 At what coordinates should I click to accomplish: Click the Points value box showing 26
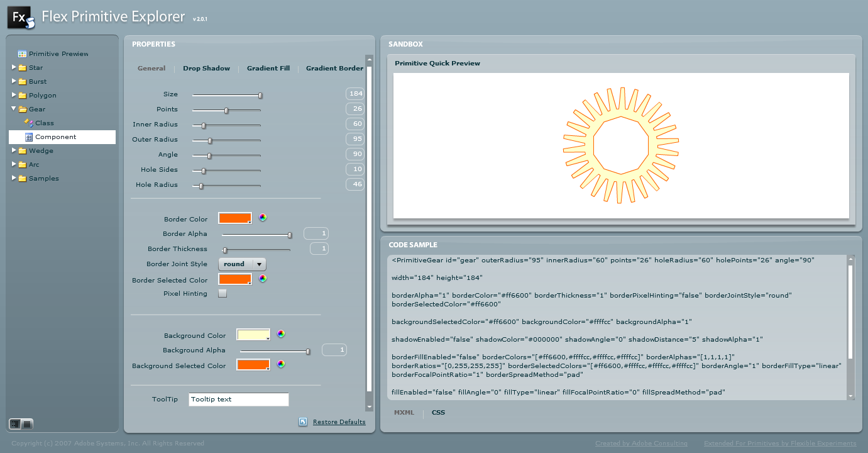coord(355,109)
